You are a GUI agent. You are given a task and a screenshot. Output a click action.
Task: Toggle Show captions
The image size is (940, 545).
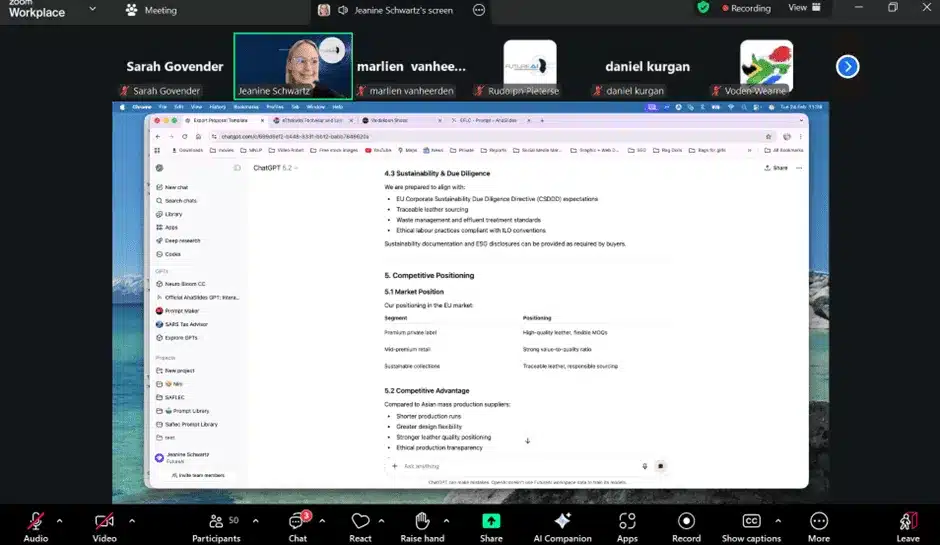pos(751,527)
